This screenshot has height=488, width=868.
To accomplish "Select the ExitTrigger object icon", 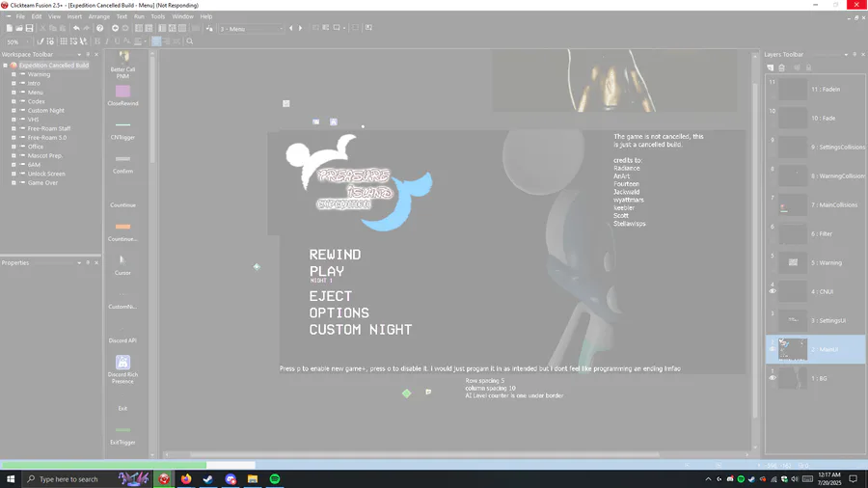I will [x=122, y=430].
